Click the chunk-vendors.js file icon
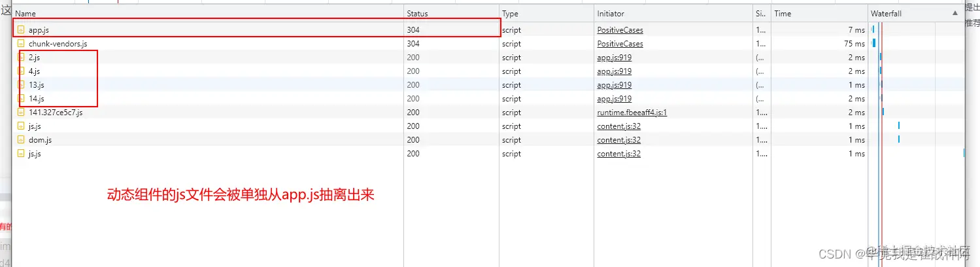 21,44
